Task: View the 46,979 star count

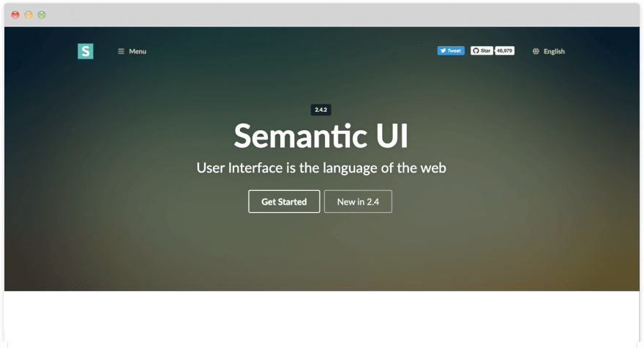Action: (504, 50)
